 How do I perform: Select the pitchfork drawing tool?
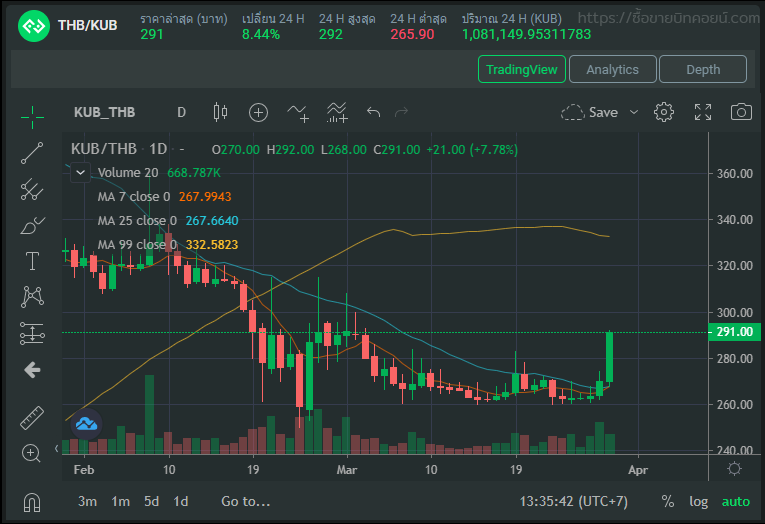[x=32, y=189]
